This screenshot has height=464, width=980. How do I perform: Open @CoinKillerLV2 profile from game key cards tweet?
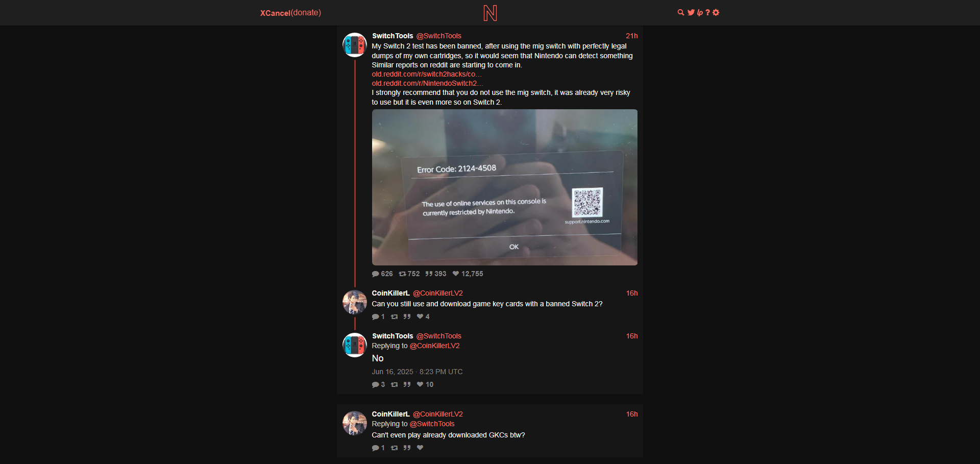(437, 293)
